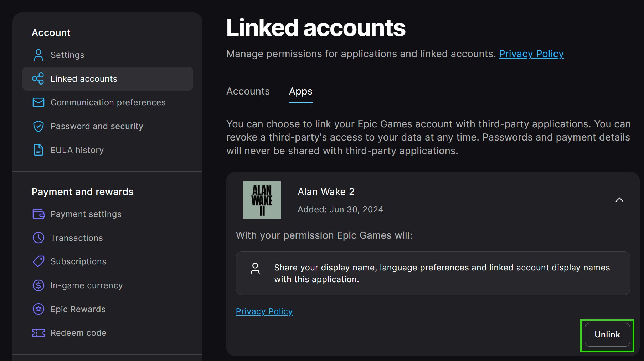Open Subscriptions page
This screenshot has width=644, height=361.
(108, 261)
